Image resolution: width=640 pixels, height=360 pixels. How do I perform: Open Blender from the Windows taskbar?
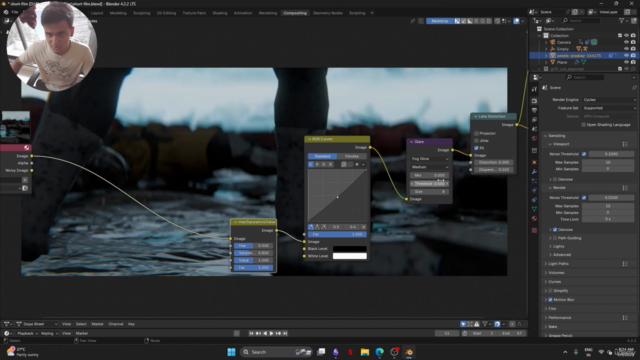click(409, 352)
